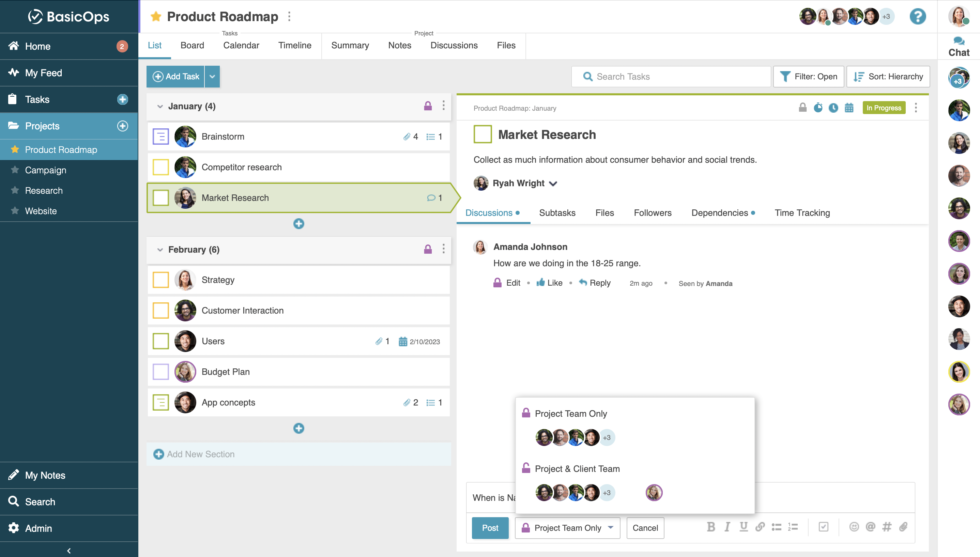Open the Add Task dropdown arrow

coord(212,77)
